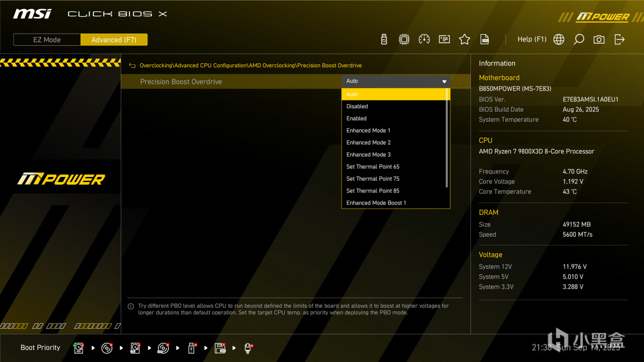Choose Enabled in the PBO dropdown
This screenshot has height=362, width=644.
coord(394,119)
